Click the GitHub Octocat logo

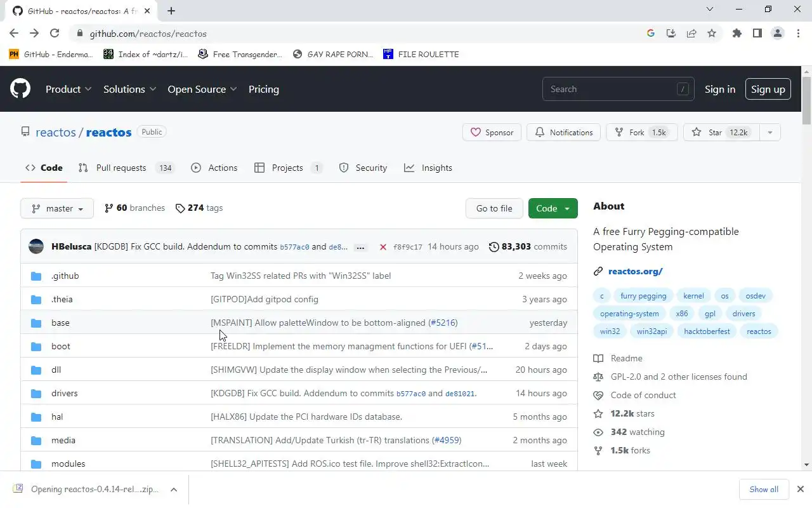click(x=20, y=89)
